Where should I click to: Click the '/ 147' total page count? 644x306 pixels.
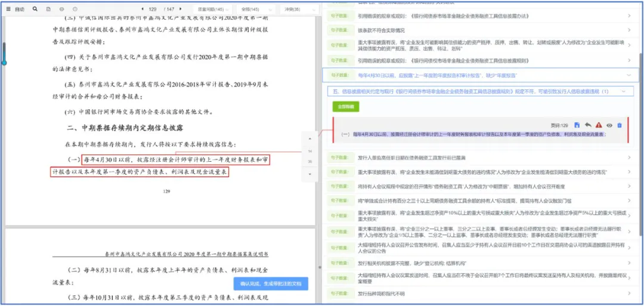click(x=169, y=9)
